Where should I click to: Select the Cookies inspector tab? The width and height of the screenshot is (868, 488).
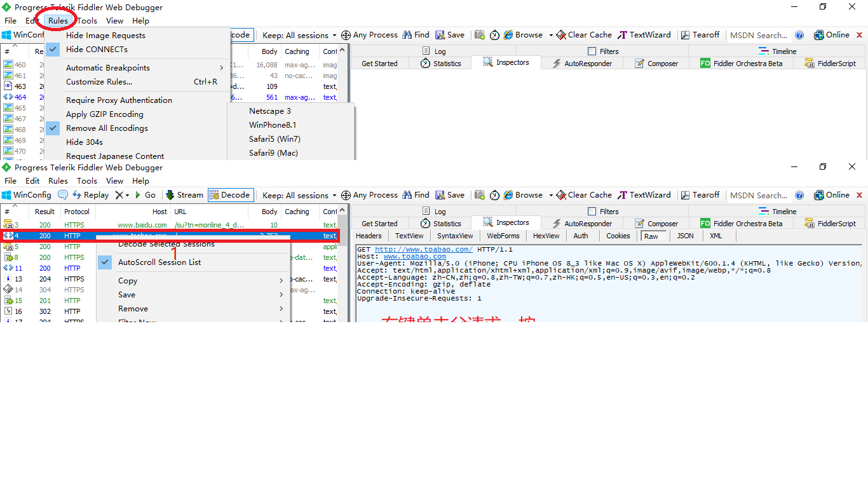pos(618,236)
